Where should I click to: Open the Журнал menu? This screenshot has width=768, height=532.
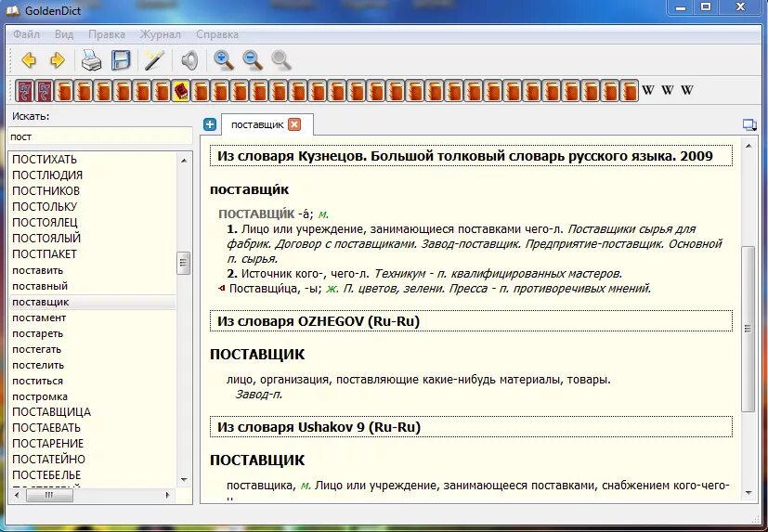tap(160, 34)
